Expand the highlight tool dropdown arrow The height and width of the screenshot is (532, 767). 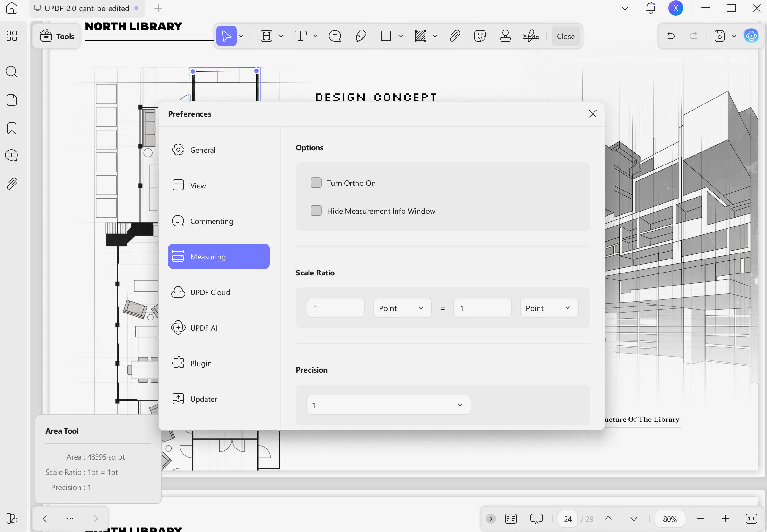281,36
